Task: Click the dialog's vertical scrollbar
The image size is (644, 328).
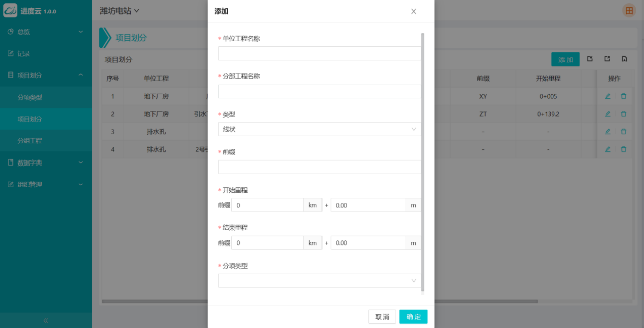Action: [423, 161]
